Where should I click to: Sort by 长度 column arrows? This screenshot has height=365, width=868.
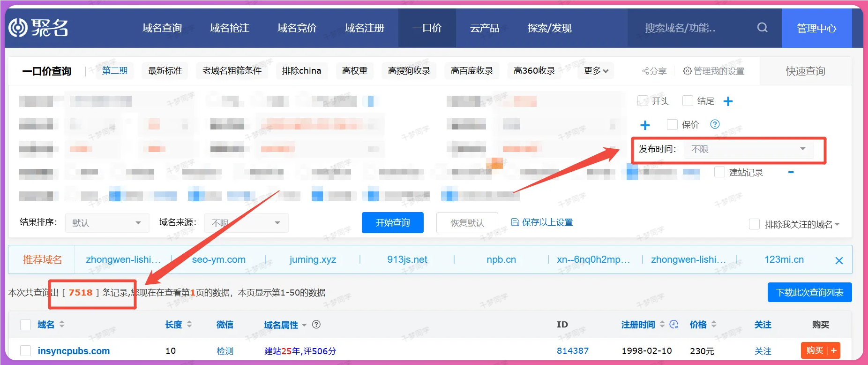click(x=189, y=324)
